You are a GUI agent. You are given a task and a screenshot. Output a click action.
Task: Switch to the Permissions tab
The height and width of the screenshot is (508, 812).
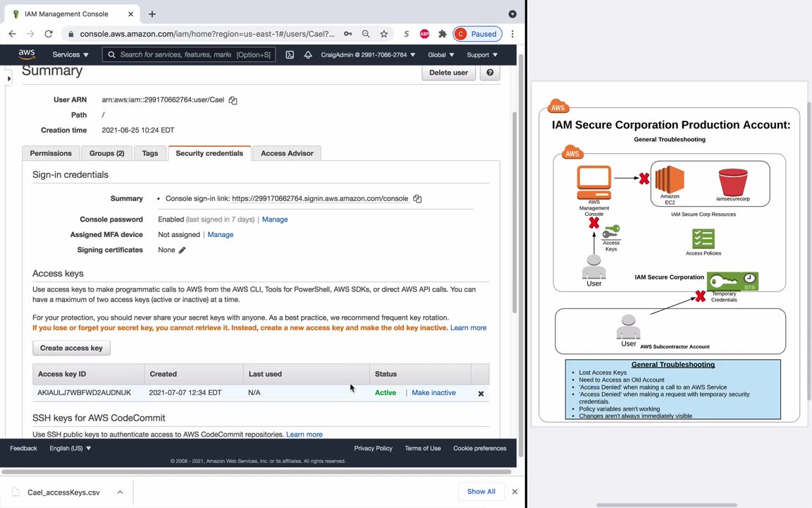(51, 153)
